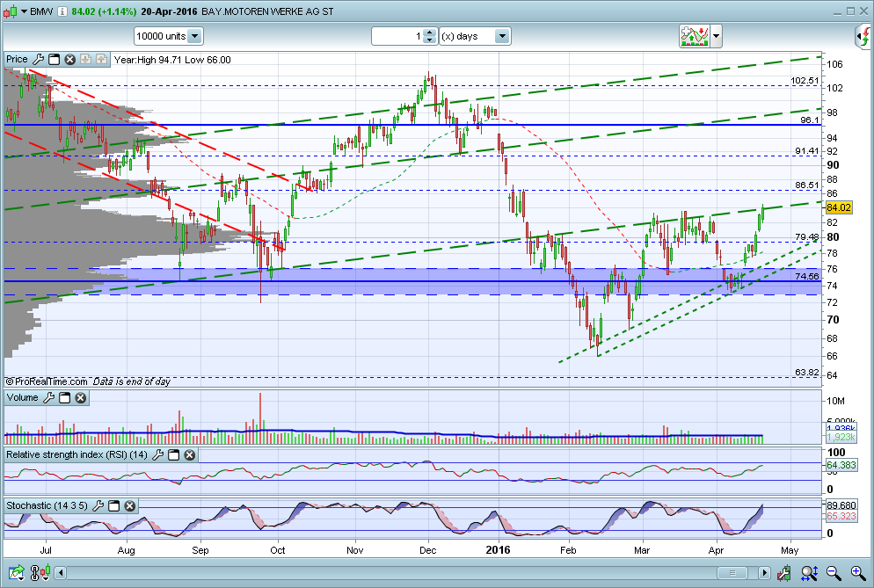874x588 pixels.
Task: Expand the 10000 units dropdown
Action: click(194, 36)
